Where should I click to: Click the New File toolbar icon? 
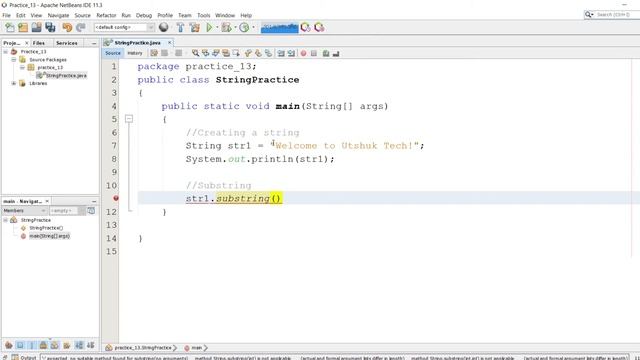[x=10, y=27]
